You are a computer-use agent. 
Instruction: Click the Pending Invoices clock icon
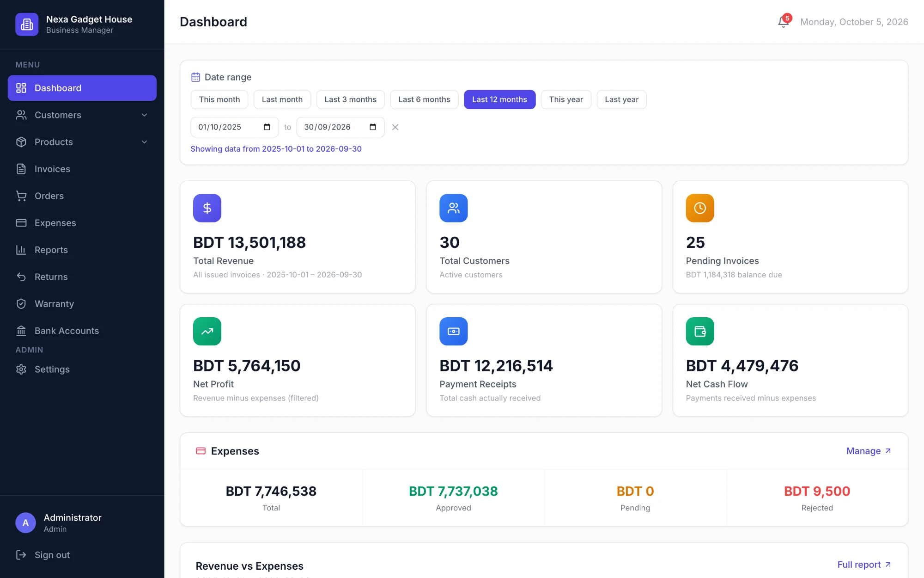700,208
